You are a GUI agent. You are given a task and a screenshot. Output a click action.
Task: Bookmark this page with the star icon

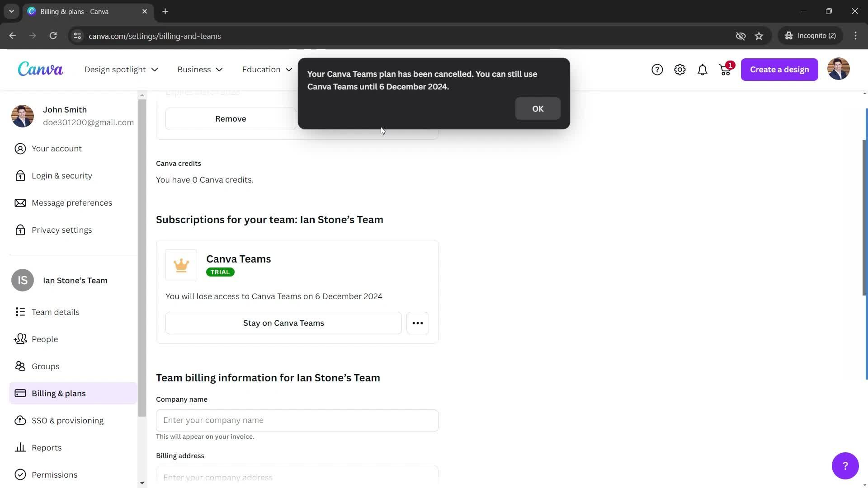pos(759,36)
